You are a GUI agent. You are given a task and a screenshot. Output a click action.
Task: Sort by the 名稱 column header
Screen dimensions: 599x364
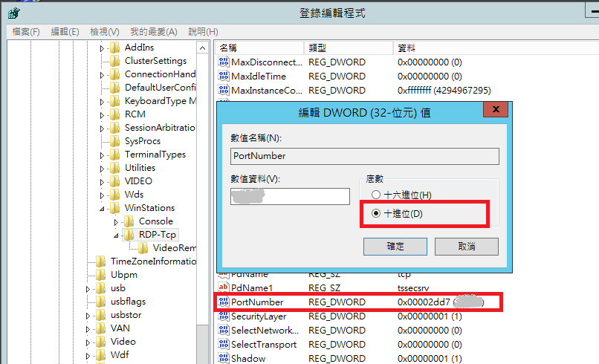pyautogui.click(x=260, y=48)
